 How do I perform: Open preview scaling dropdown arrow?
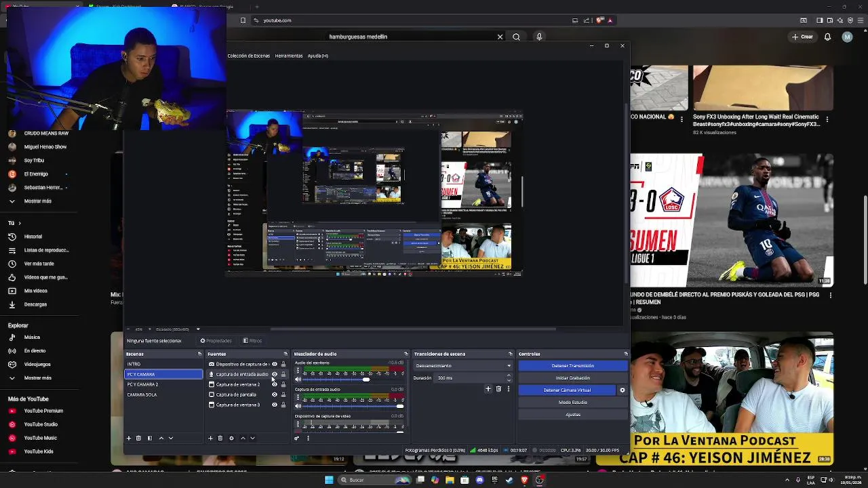198,329
